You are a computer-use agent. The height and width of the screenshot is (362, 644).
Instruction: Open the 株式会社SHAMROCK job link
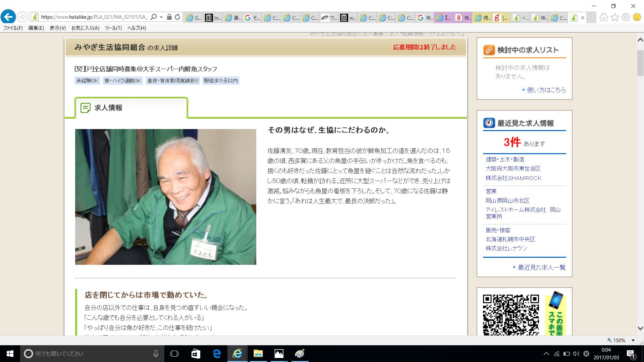coord(514,178)
